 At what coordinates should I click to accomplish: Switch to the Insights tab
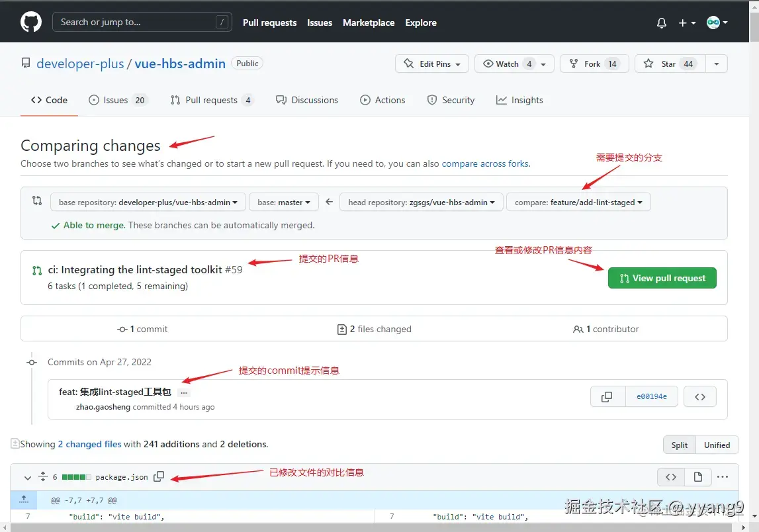519,100
